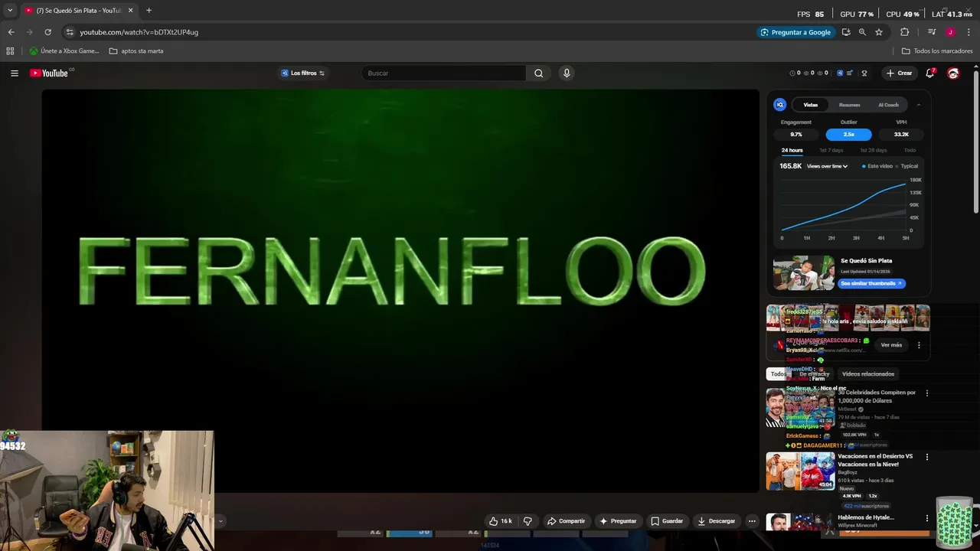Click the dislike thumbs down button

click(x=528, y=521)
